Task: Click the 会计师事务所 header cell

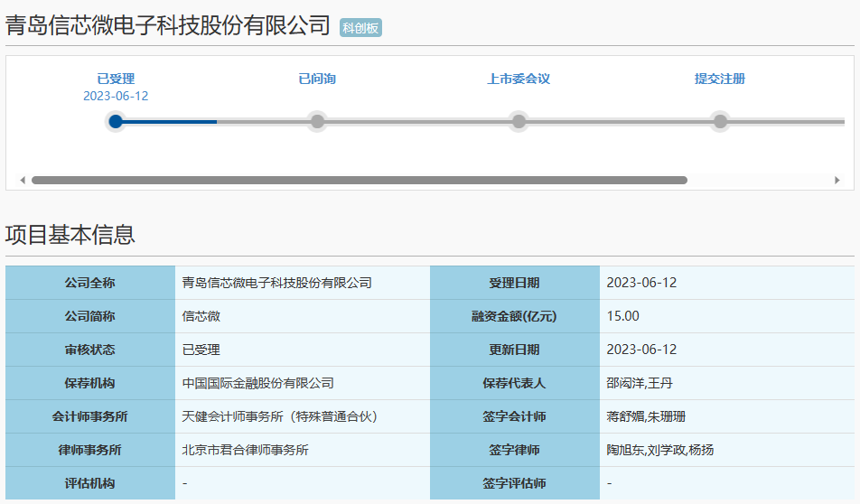Action: (x=90, y=416)
